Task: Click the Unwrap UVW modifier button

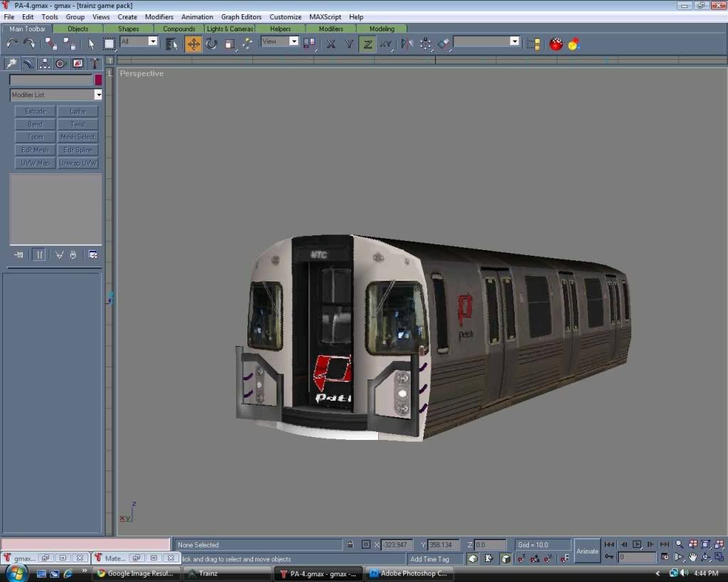Action: [77, 163]
